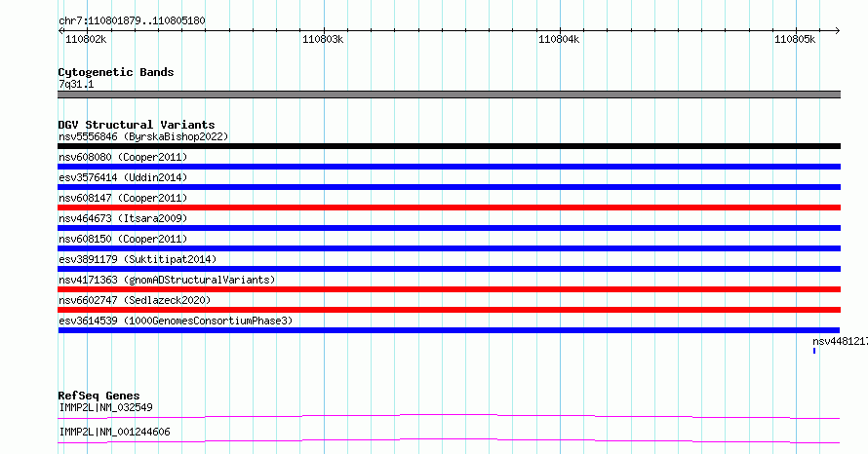Select nsv608150 (Cooper2011) label

123,239
